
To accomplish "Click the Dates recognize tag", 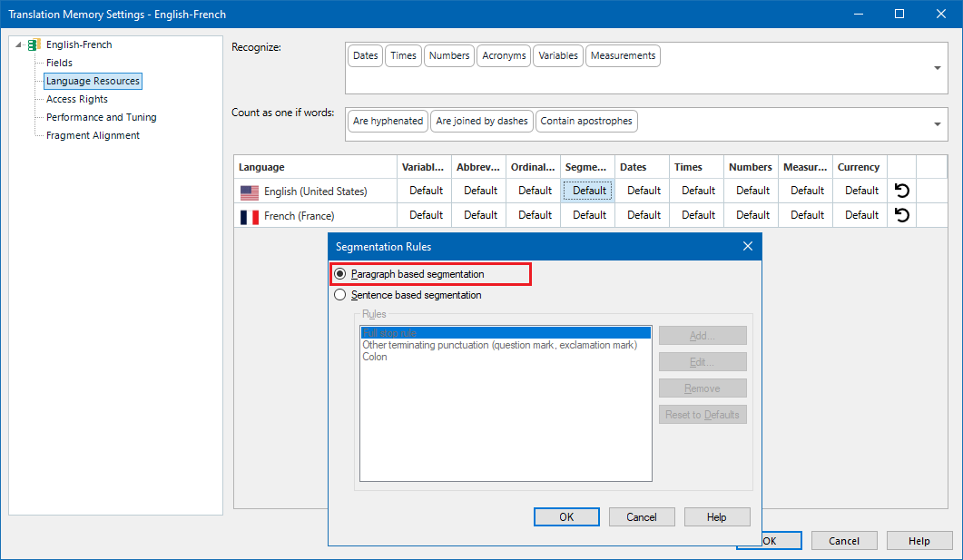I will (x=366, y=56).
